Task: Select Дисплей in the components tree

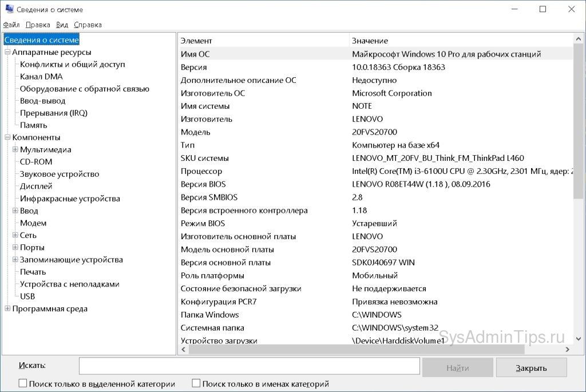Action: [36, 187]
